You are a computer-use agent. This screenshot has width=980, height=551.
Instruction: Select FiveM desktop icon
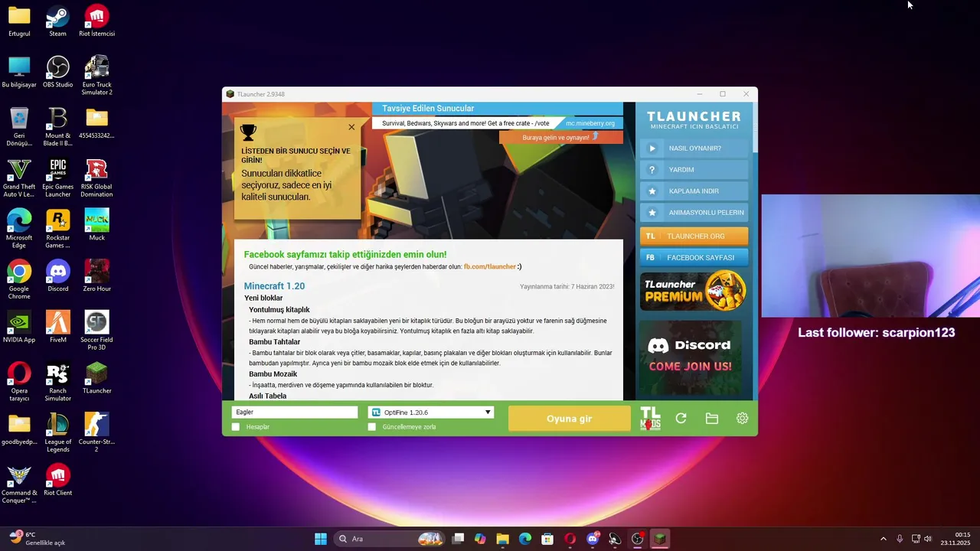coord(57,327)
